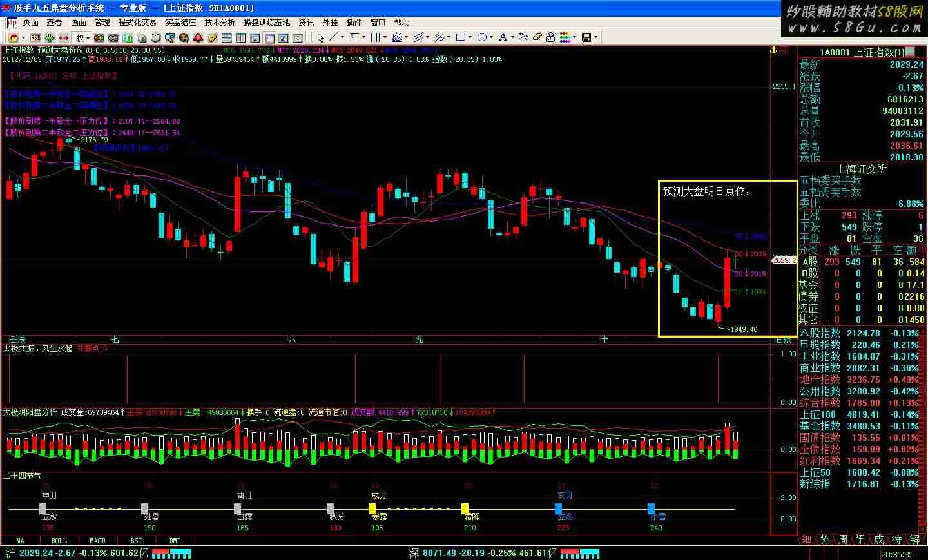Screen dimensions: 928x560
Task: Switch to the DMI indicator tab
Action: [175, 540]
